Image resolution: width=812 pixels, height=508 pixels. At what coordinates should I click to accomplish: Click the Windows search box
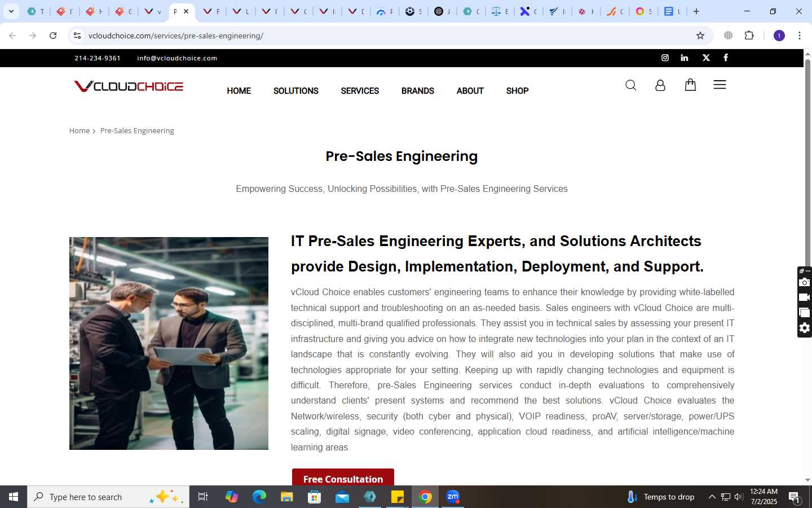108,497
